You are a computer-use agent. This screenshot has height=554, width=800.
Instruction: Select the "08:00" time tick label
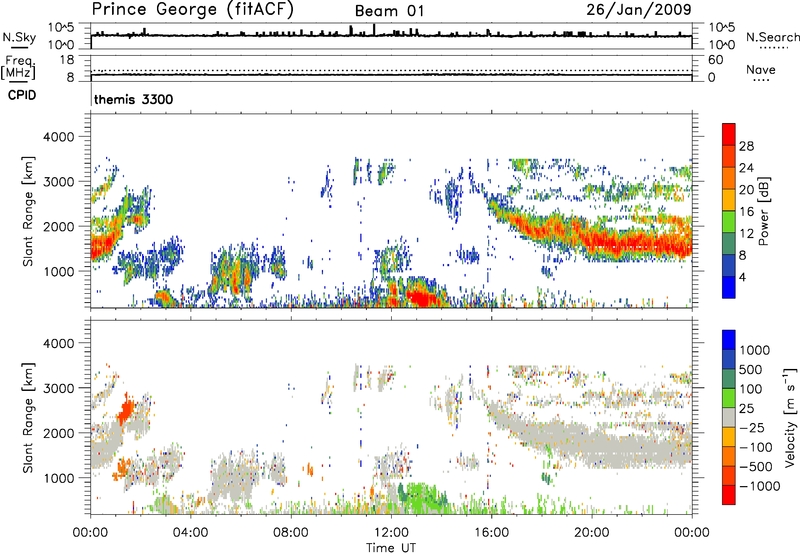[291, 533]
